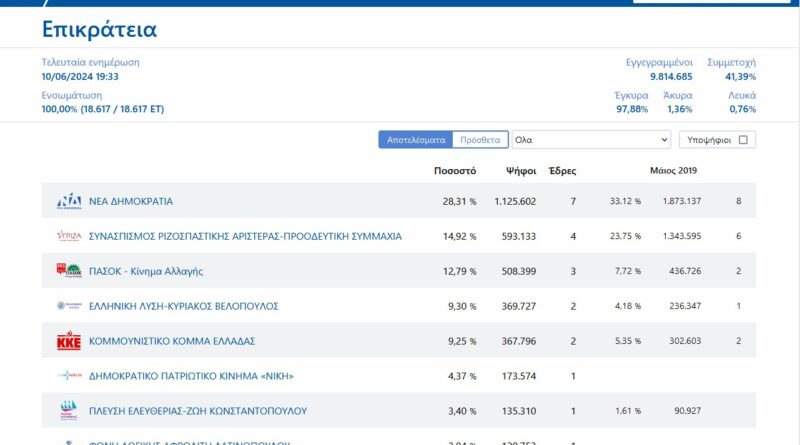The image size is (800, 445).
Task: Click the ΝΙΚΗ party logo icon
Action: 69,376
